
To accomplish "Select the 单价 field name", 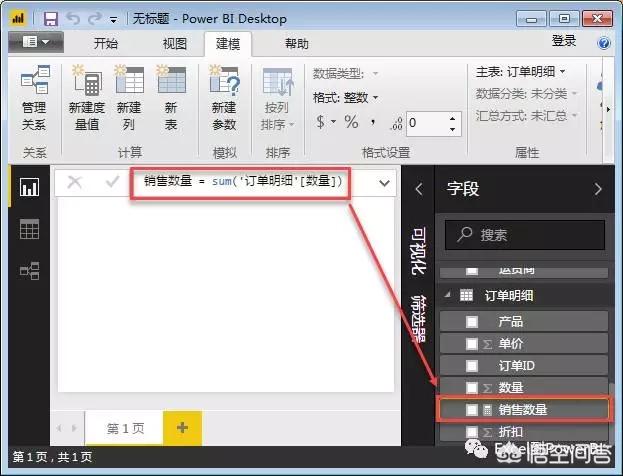I will 511,344.
